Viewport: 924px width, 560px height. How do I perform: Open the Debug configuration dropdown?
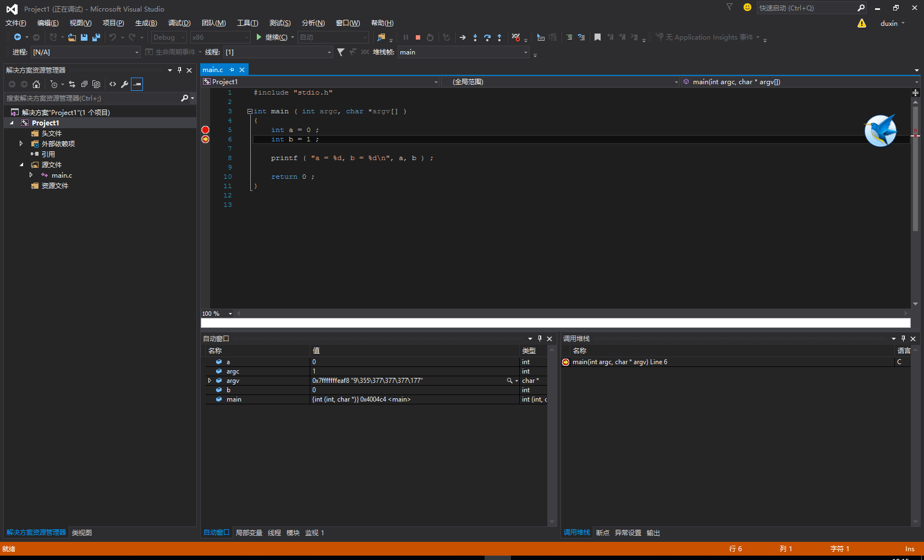click(169, 37)
